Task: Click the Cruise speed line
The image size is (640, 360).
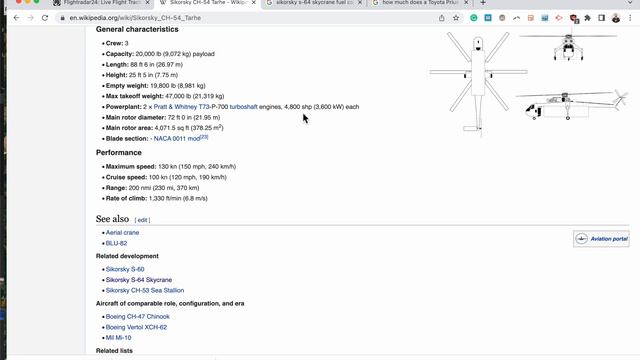Action: point(166,177)
